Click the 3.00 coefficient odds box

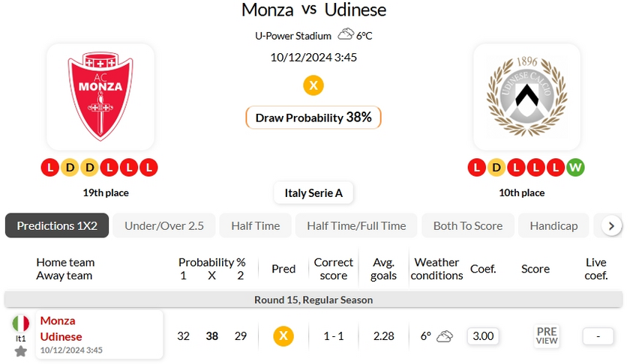pyautogui.click(x=483, y=336)
